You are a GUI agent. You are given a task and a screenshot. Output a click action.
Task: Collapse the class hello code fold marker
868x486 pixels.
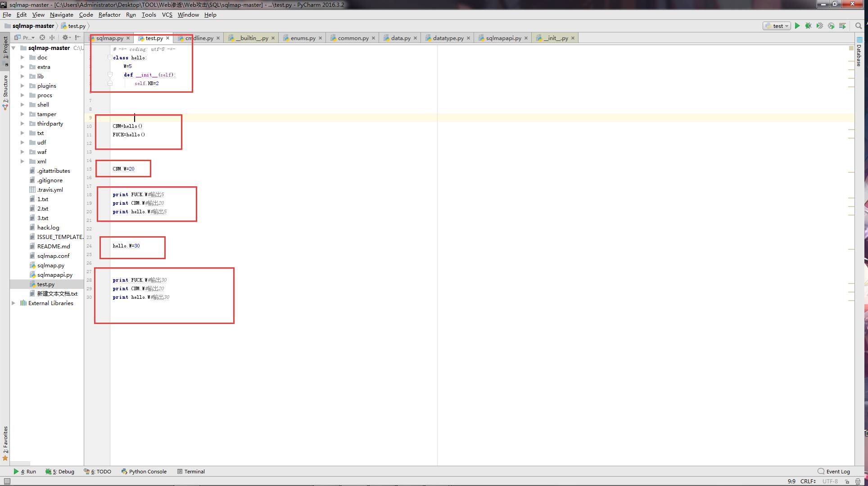(x=110, y=58)
